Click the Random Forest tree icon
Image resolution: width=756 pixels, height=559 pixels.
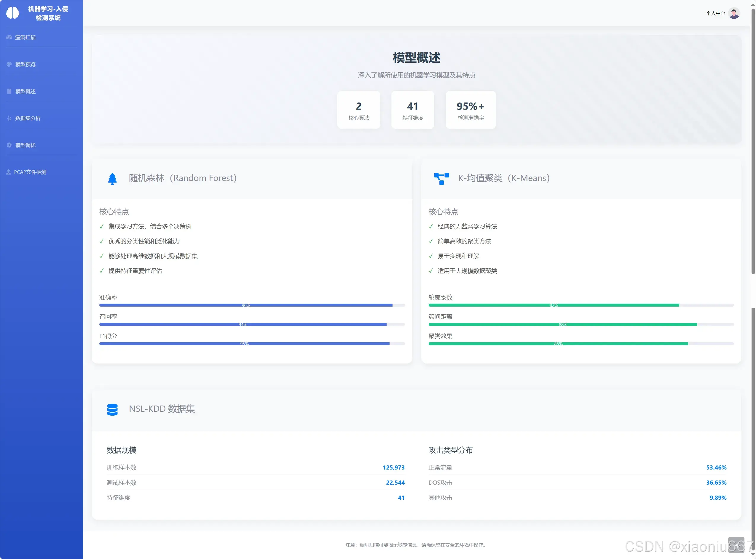pos(112,178)
